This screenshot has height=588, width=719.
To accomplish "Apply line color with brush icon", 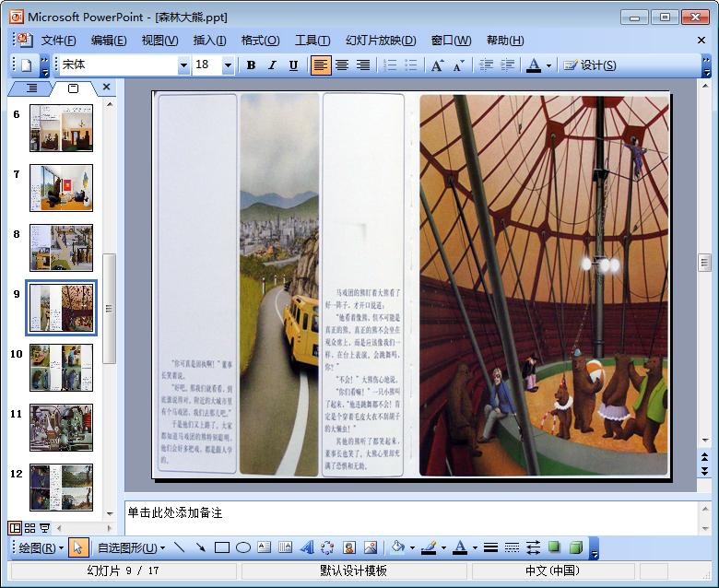I will point(429,547).
